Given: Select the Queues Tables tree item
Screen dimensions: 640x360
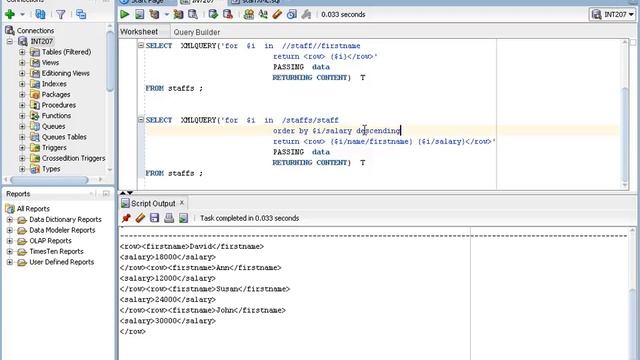Looking at the screenshot, I should (x=64, y=137).
